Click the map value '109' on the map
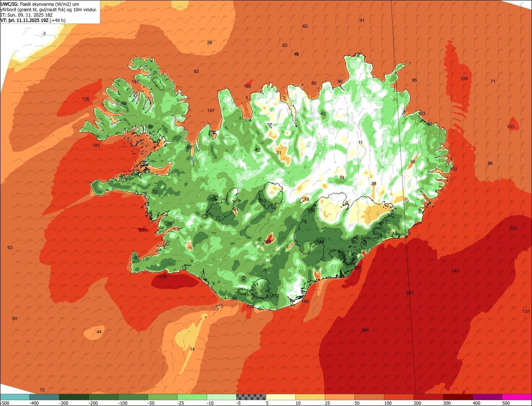This screenshot has height=406, width=532. click(464, 79)
